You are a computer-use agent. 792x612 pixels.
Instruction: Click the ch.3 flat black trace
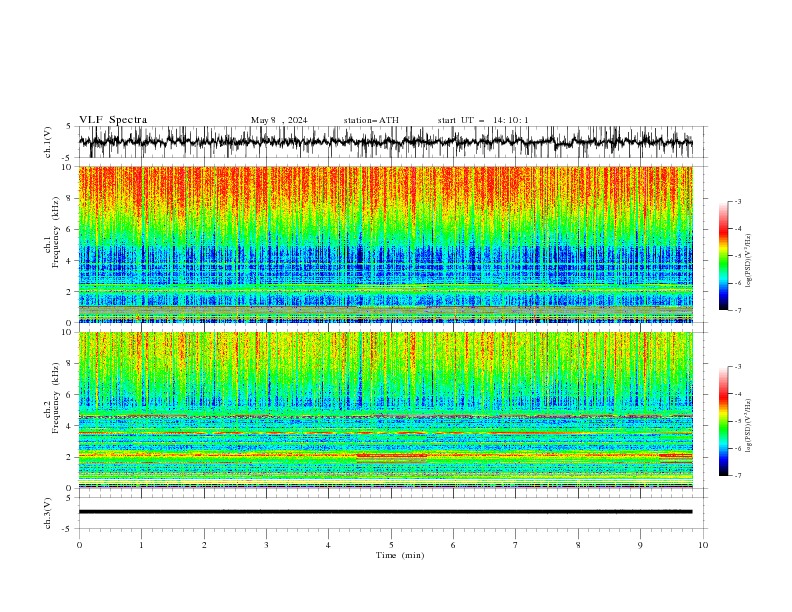point(385,512)
